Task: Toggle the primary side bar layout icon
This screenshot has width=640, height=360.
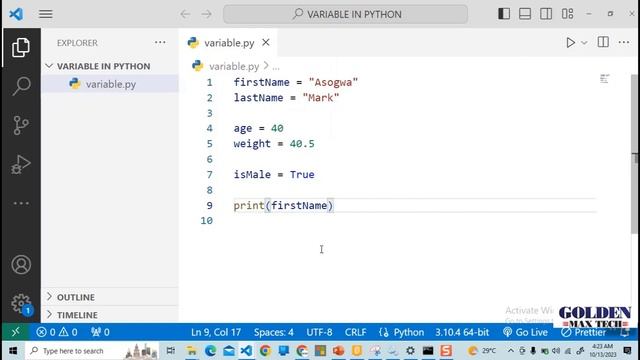Action: (x=504, y=14)
